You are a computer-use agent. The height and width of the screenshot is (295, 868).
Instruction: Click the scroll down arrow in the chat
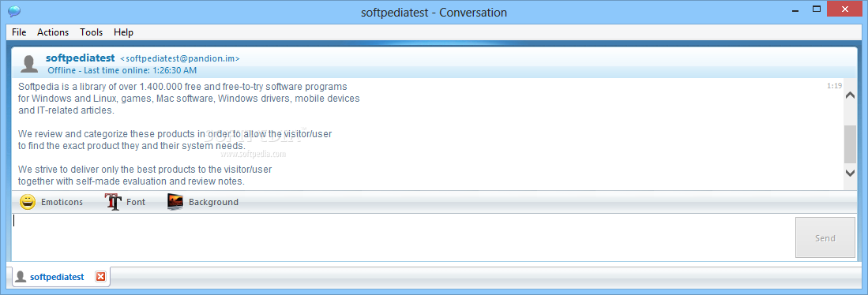point(851,173)
